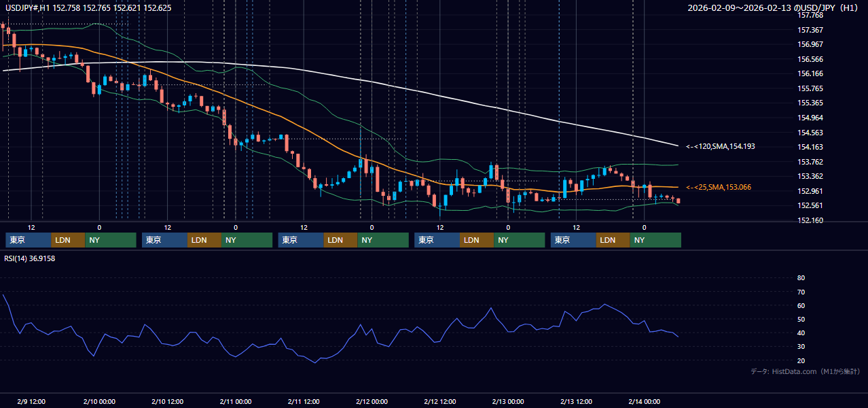Click price axis value 156.967
868x408 pixels.
(810, 44)
